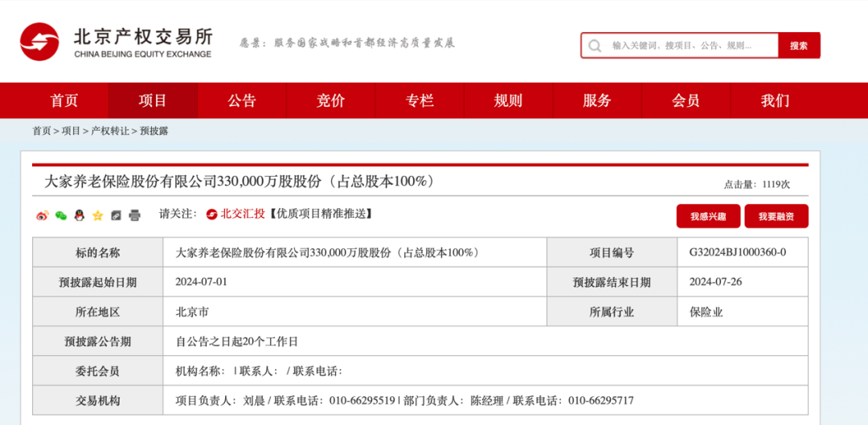Viewport: 868px width, 425px height.
Task: Click the 标的名称 value in the table
Action: (x=327, y=252)
